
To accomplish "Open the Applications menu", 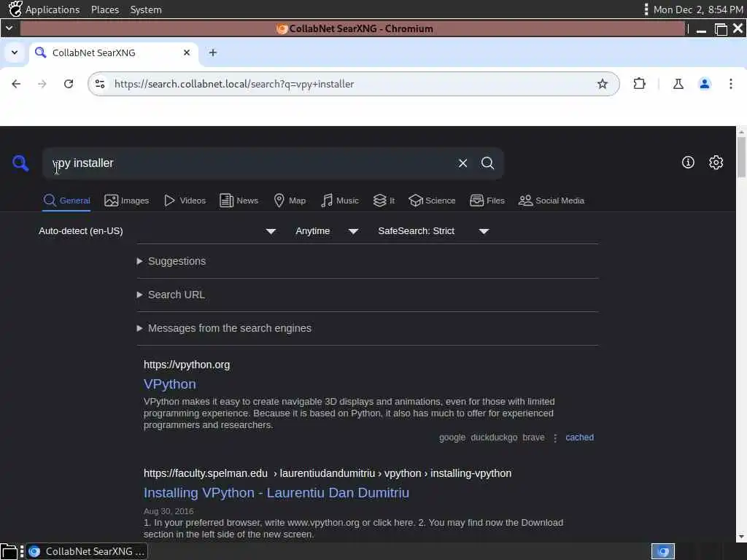I will [x=44, y=9].
